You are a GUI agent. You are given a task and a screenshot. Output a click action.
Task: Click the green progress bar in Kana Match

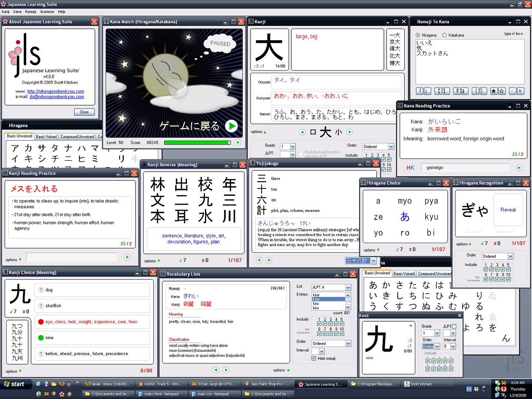click(197, 143)
